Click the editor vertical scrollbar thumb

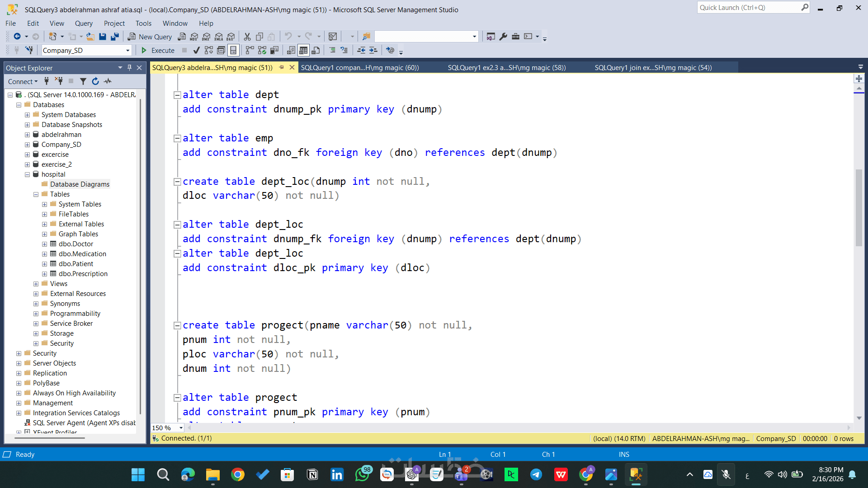[859, 208]
